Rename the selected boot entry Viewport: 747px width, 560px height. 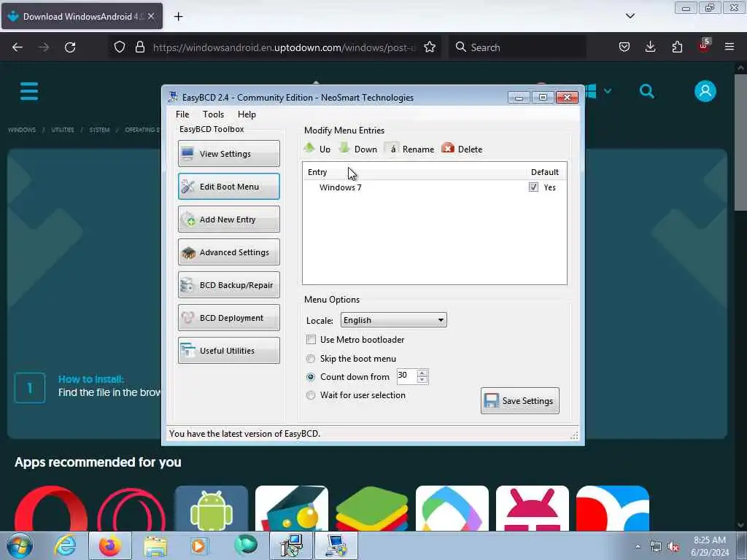click(410, 149)
